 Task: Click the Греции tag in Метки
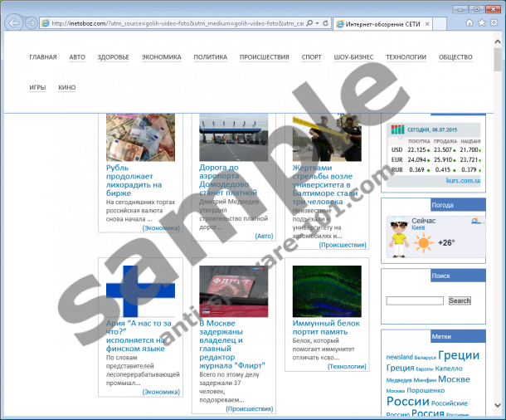[460, 356]
